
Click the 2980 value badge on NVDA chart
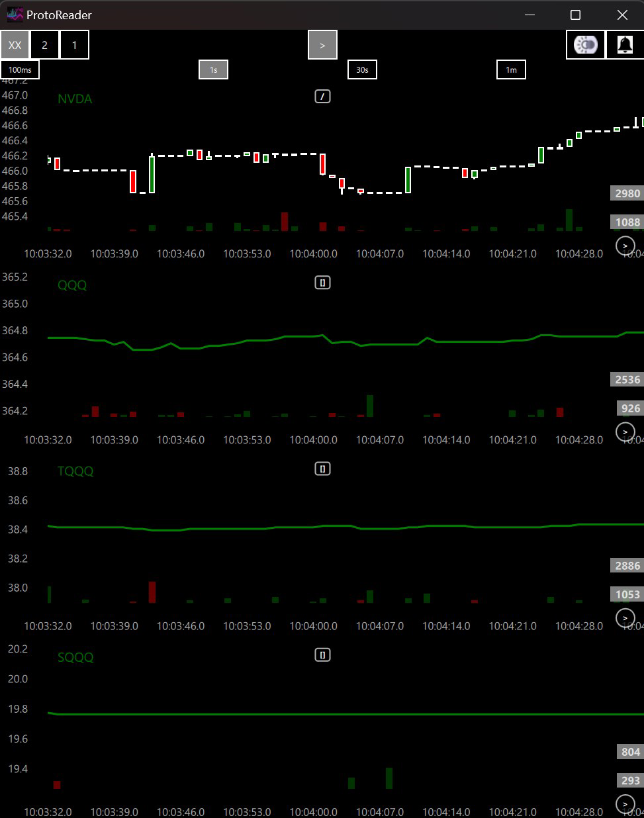pyautogui.click(x=626, y=193)
